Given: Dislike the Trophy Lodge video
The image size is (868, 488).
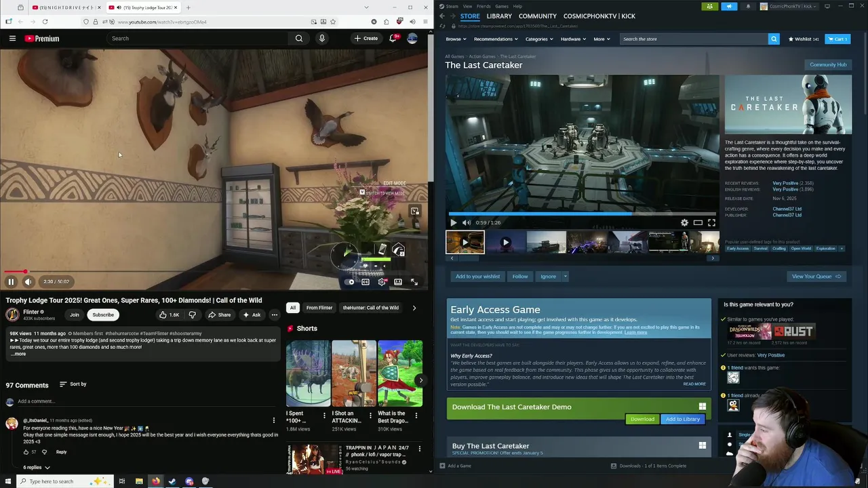Looking at the screenshot, I should coord(192,314).
